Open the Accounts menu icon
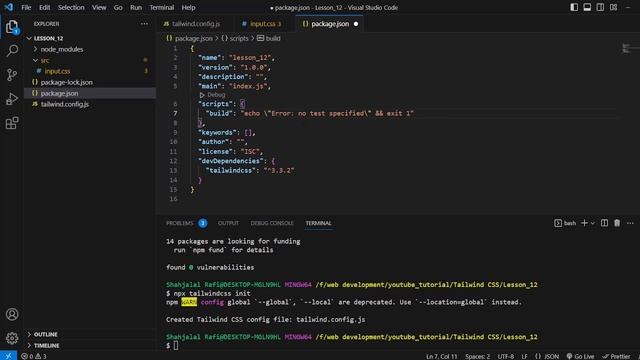This screenshot has width=640, height=360. pos(12,314)
